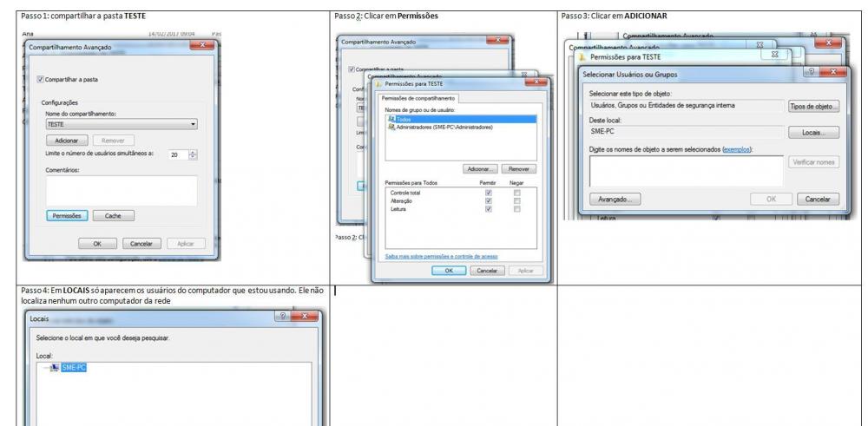
Task: Click the simultaneous users limit spinner arrows
Action: [x=194, y=154]
